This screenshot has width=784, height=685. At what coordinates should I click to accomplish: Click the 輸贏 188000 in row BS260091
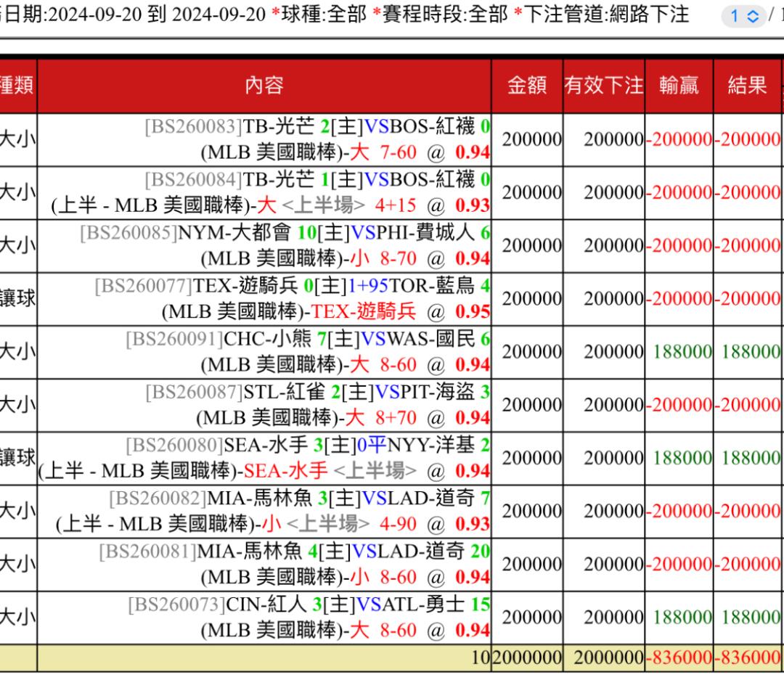[682, 352]
